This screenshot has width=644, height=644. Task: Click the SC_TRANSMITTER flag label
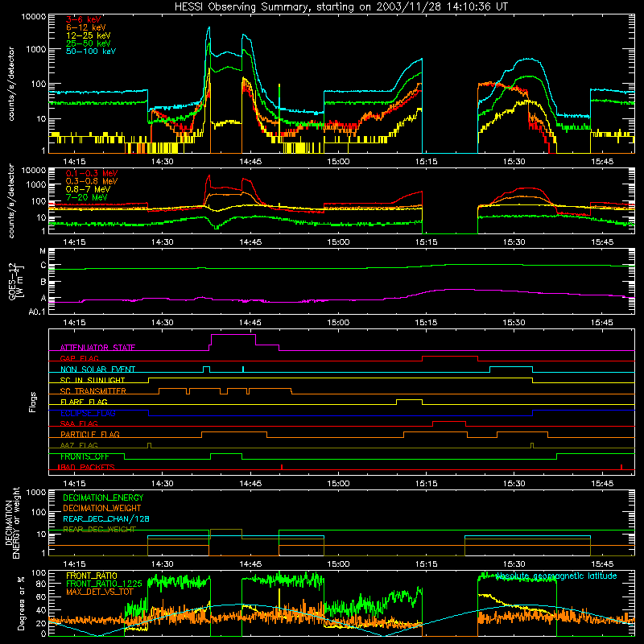point(93,391)
